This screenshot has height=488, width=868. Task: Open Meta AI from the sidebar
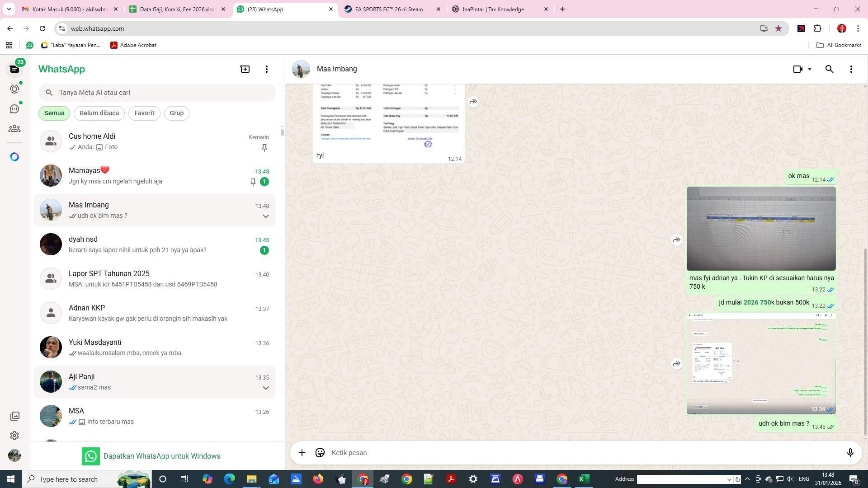(14, 156)
